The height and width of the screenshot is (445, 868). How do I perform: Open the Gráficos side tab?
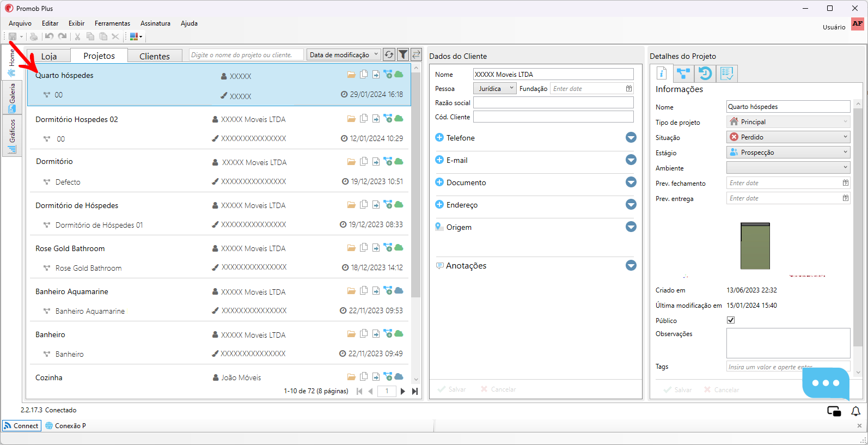(x=12, y=136)
